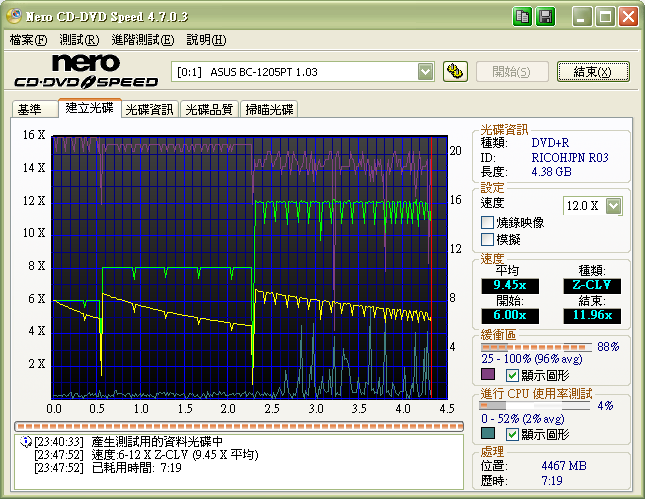Click the CPU usage 4% progress bar
This screenshot has height=499, width=645.
(x=534, y=406)
